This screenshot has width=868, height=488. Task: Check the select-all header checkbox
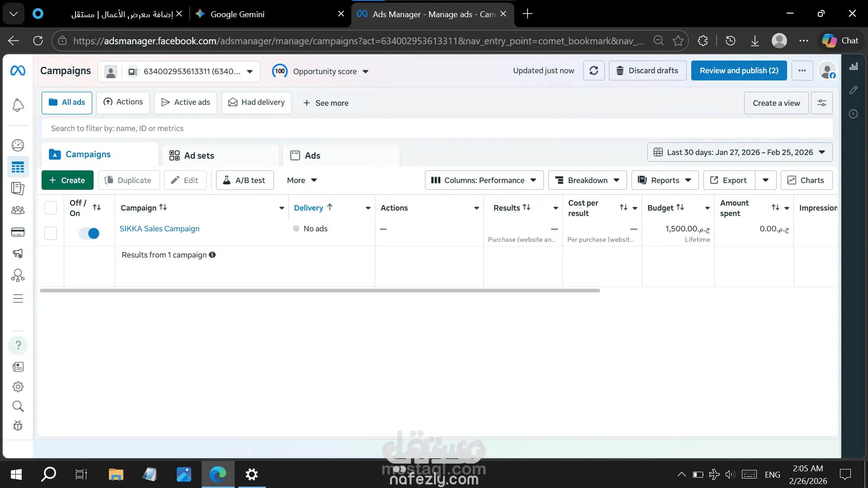click(x=51, y=207)
